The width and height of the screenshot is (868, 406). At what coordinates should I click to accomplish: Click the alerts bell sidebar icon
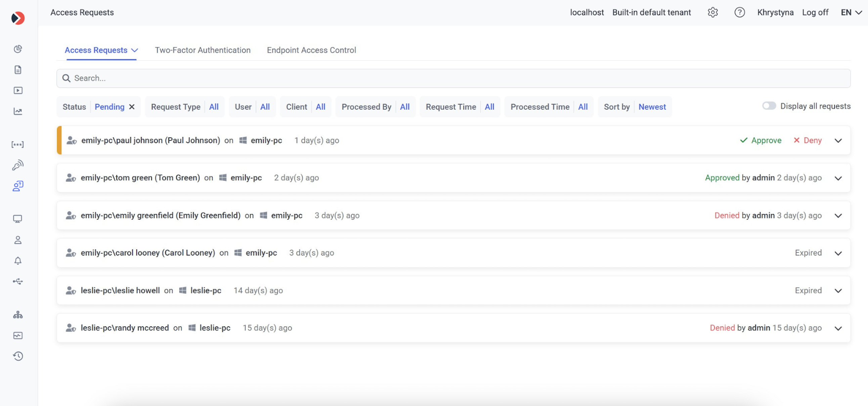click(x=18, y=261)
